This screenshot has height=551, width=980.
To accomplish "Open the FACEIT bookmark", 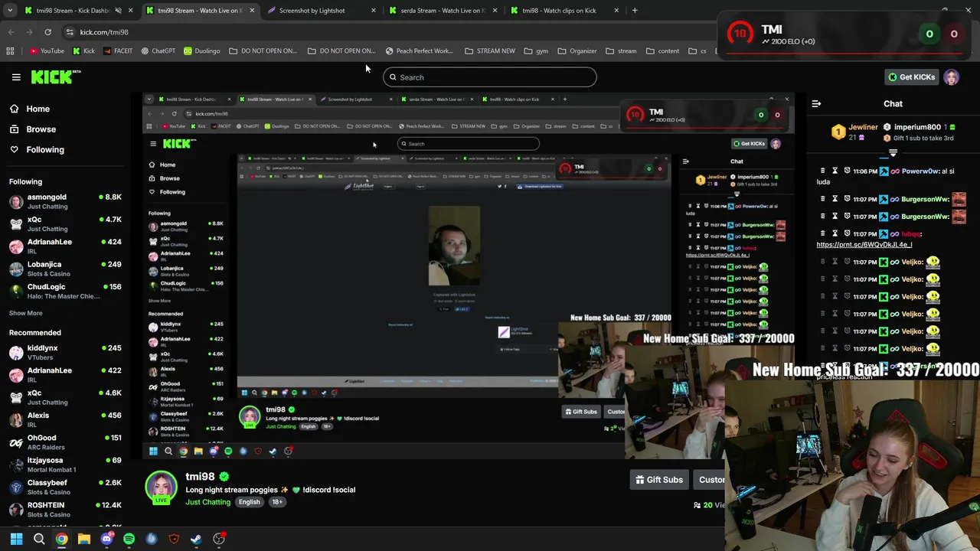I will (x=117, y=51).
